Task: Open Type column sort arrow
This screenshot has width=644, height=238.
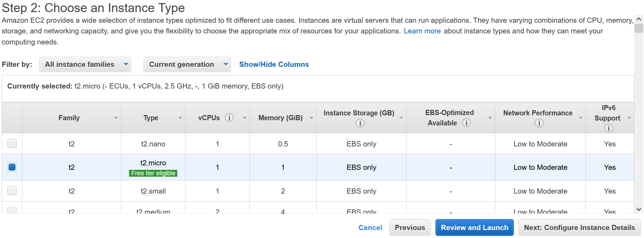Action: tap(180, 118)
